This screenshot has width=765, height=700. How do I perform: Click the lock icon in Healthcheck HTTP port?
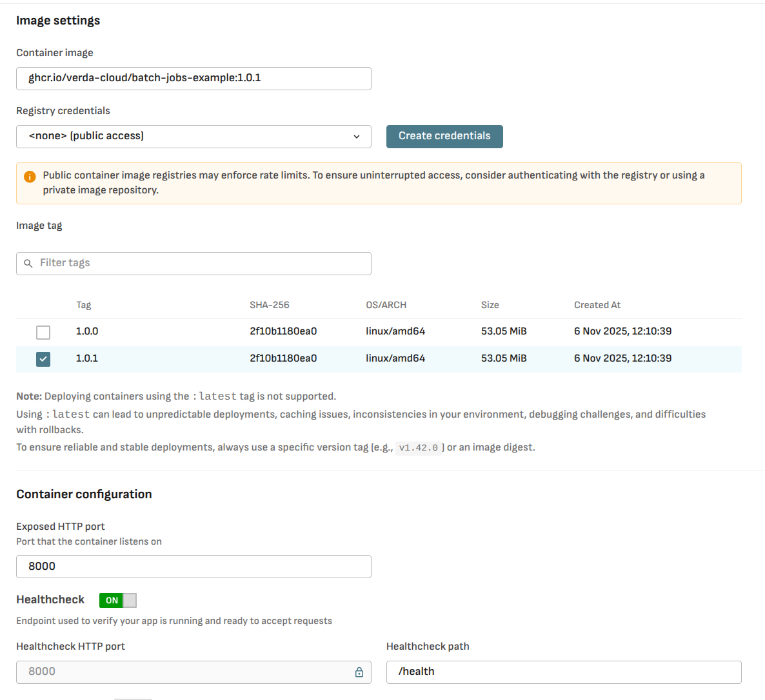point(359,672)
